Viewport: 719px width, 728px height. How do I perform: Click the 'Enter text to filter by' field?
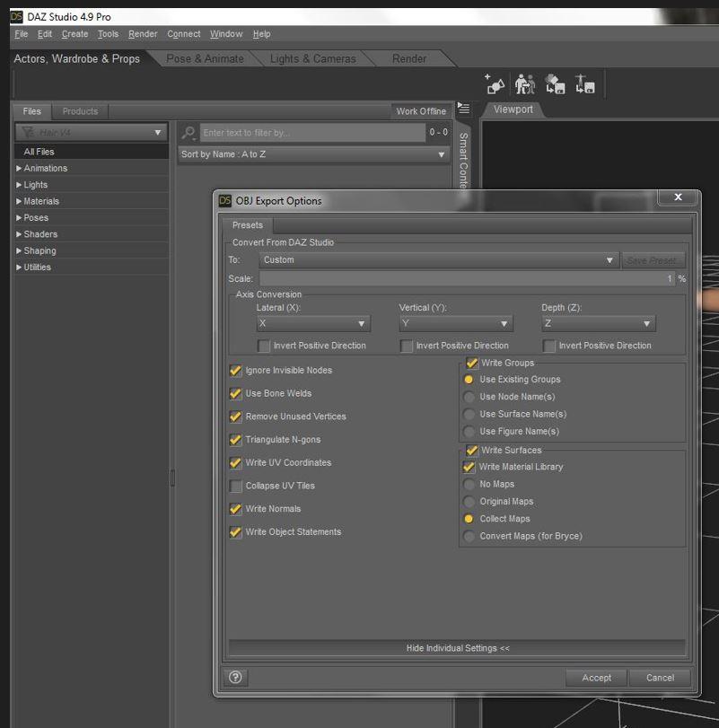tap(312, 133)
